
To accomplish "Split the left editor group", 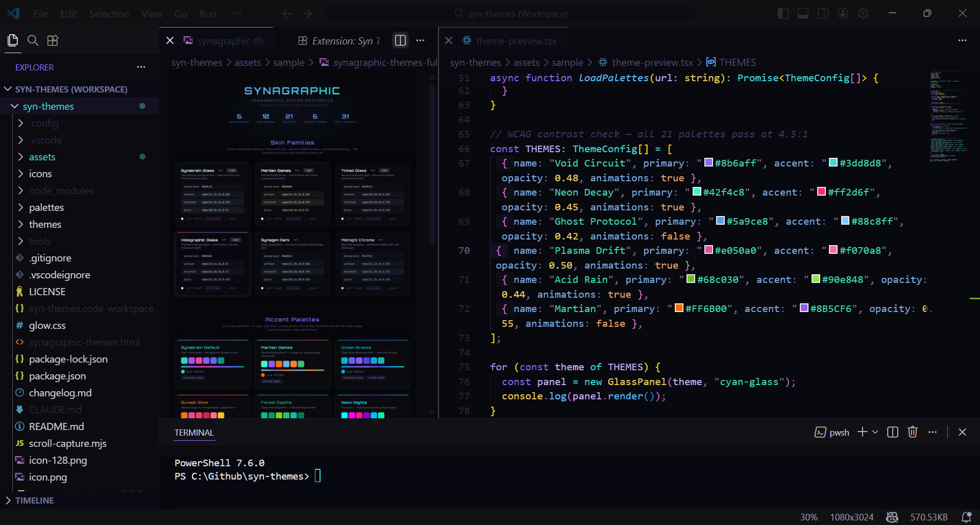I will click(401, 40).
